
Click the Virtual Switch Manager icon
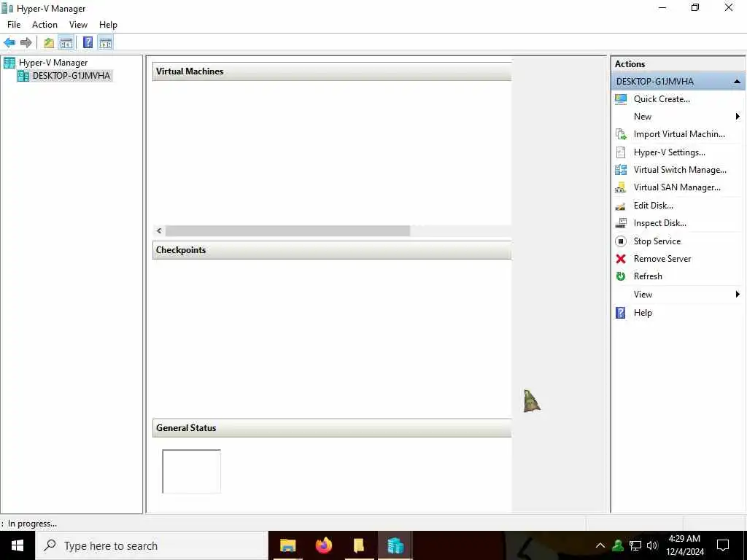click(x=621, y=170)
